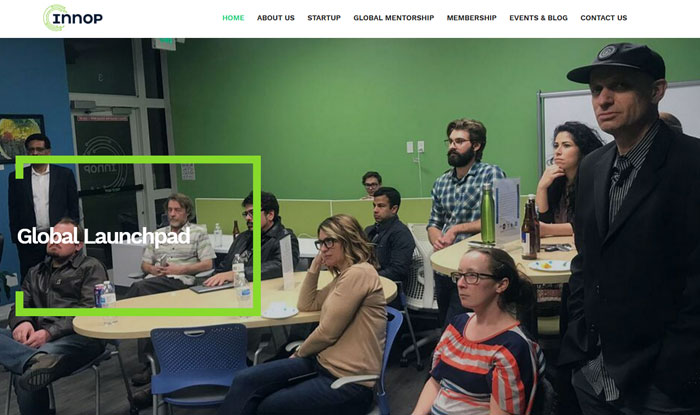Click the bearded man in plaid shirt

point(462,187)
